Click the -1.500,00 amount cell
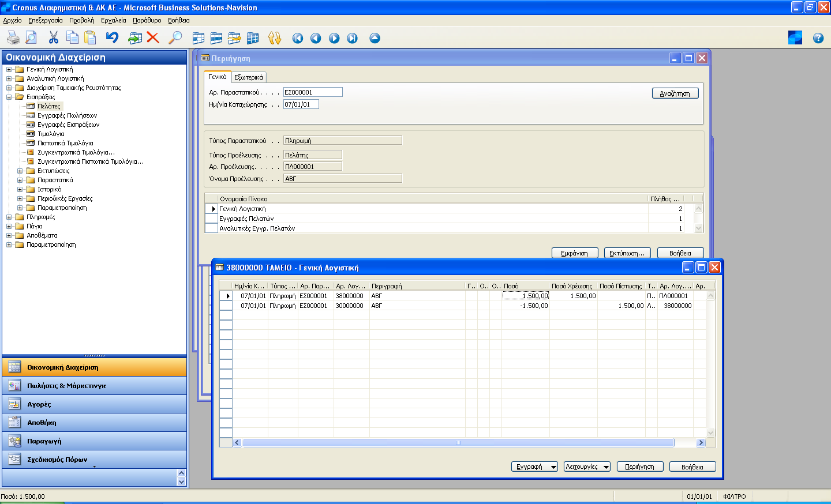This screenshot has width=831, height=504. [x=525, y=306]
